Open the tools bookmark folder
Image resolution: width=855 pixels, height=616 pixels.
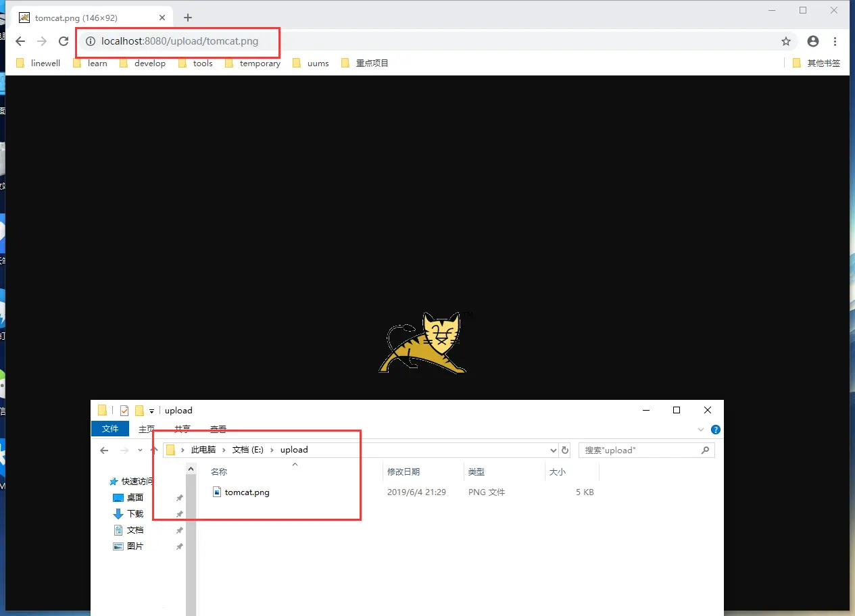(195, 63)
